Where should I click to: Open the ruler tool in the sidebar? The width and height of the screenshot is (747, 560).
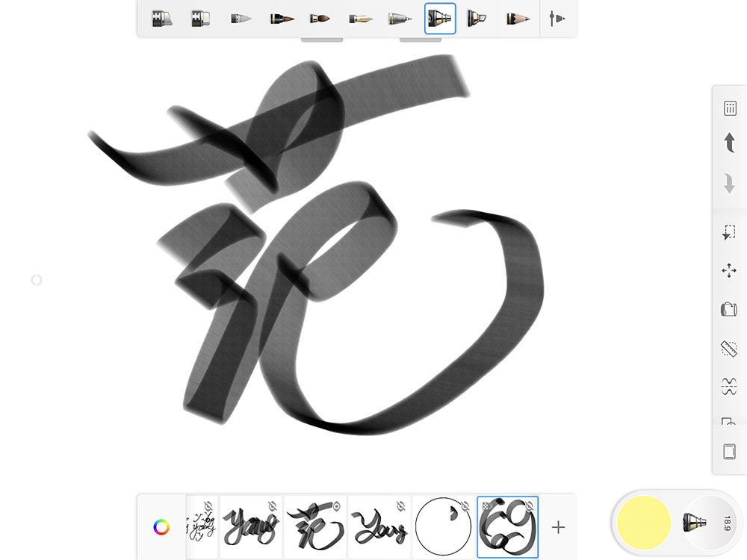click(x=729, y=348)
